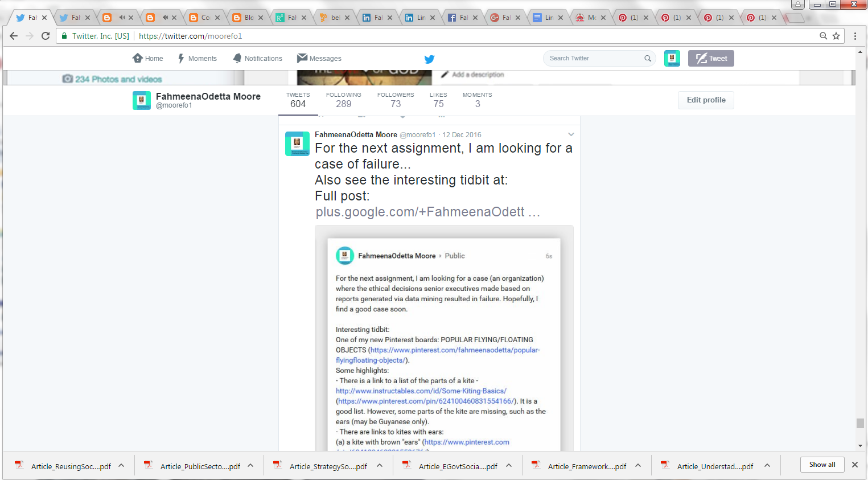
Task: Click the camera icon beside 234 Photos and videos
Action: click(x=67, y=79)
